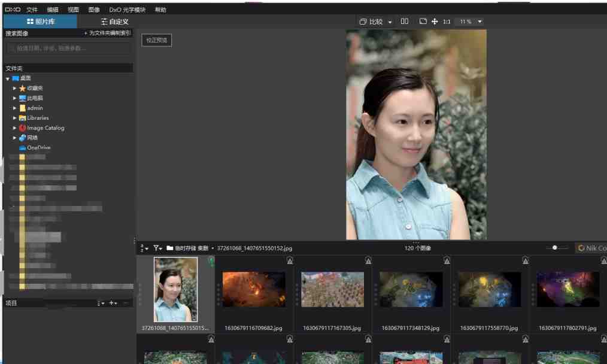
Task: Click the filter funnel icon in filmstrip
Action: [155, 247]
